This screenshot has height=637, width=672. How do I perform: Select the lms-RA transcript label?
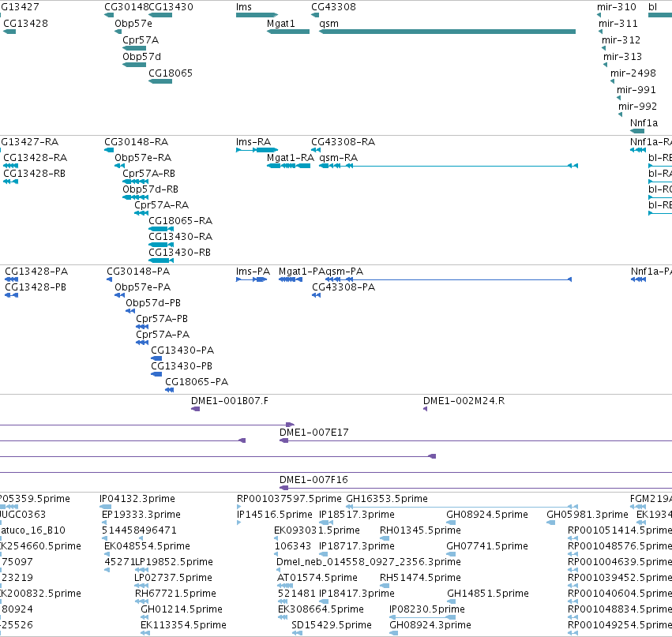253,142
